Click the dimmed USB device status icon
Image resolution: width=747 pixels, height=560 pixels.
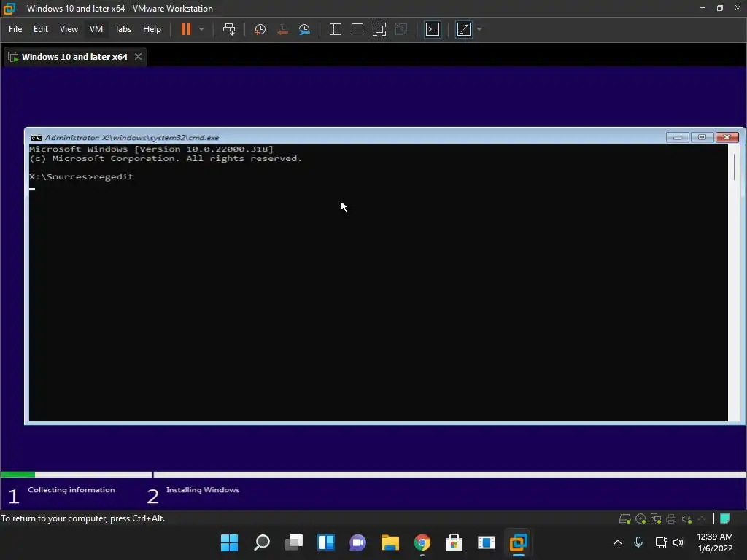coord(701,518)
